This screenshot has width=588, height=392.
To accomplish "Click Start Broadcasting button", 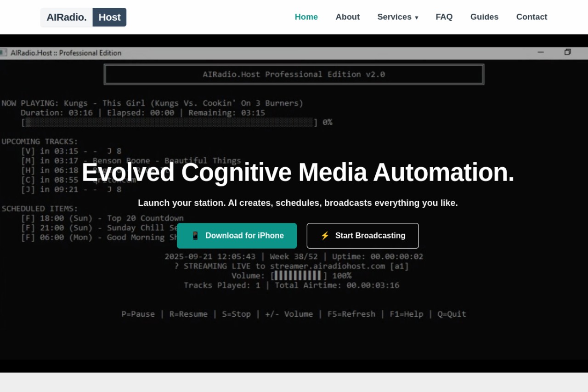I will click(x=363, y=236).
